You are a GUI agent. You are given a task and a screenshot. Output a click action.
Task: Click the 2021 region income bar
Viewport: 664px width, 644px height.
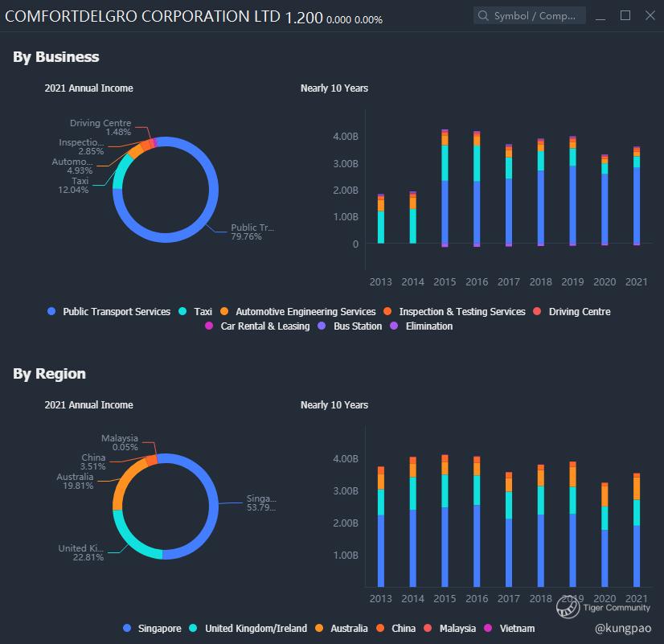tap(637, 530)
